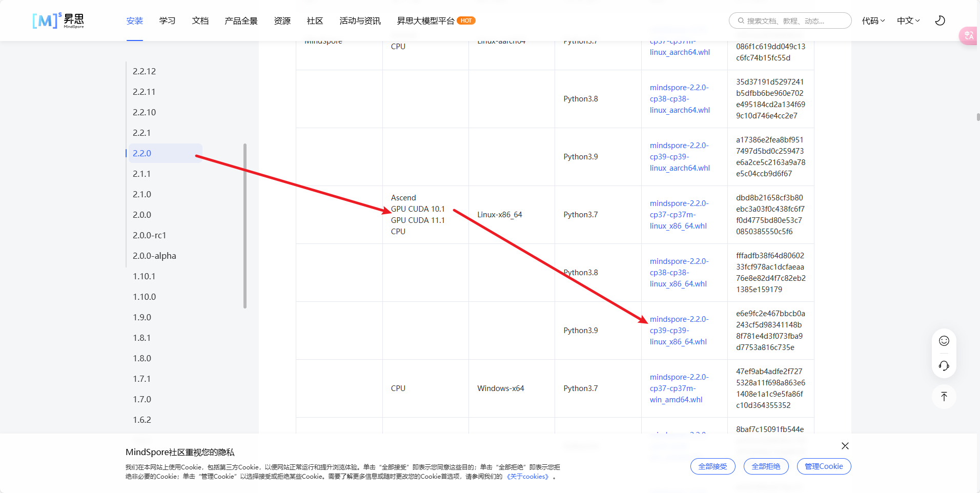Screen dimensions: 980x493
Task: Select version 1.6.2 in sidebar
Action: click(142, 420)
